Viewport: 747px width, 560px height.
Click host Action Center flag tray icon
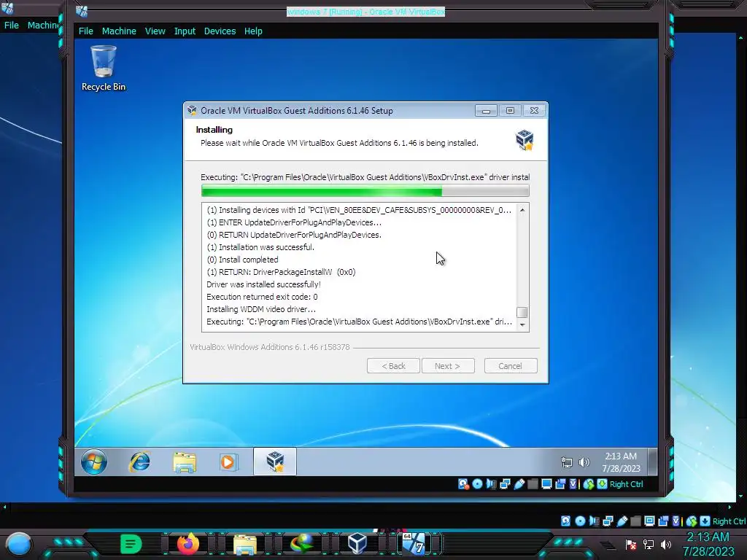pyautogui.click(x=631, y=545)
